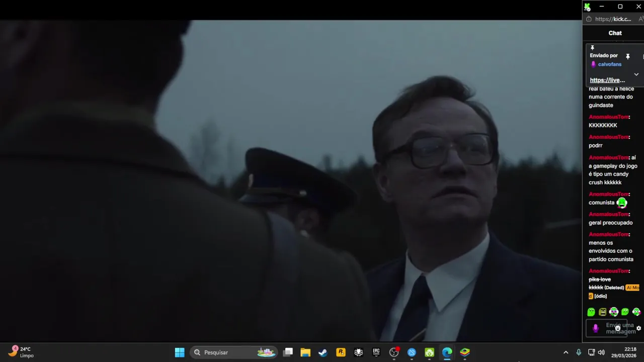
Task: Click AnomalousTom above the podrr message
Action: pyautogui.click(x=609, y=137)
